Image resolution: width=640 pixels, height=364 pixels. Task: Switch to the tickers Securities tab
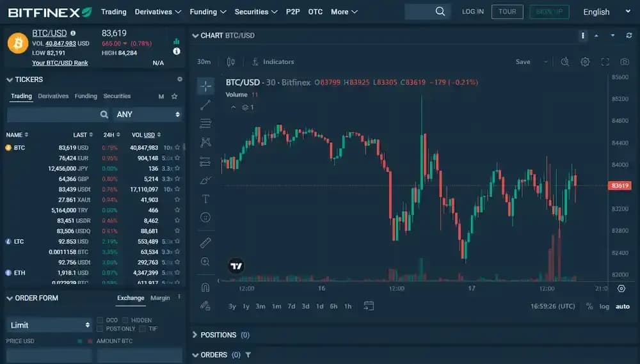pos(116,96)
